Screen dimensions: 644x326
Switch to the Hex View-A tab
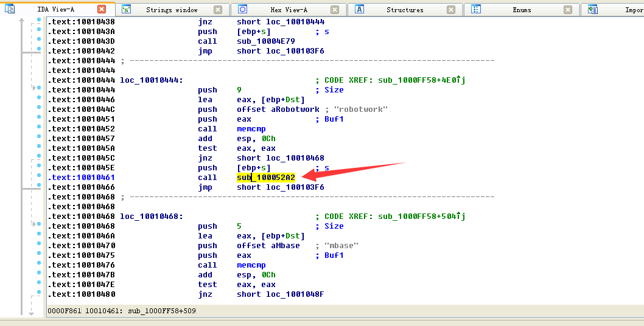289,10
